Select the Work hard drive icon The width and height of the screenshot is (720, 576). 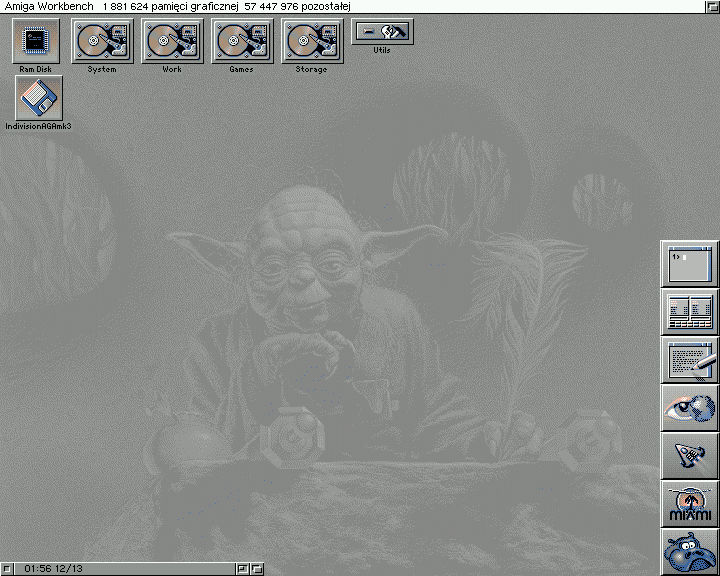tap(172, 40)
